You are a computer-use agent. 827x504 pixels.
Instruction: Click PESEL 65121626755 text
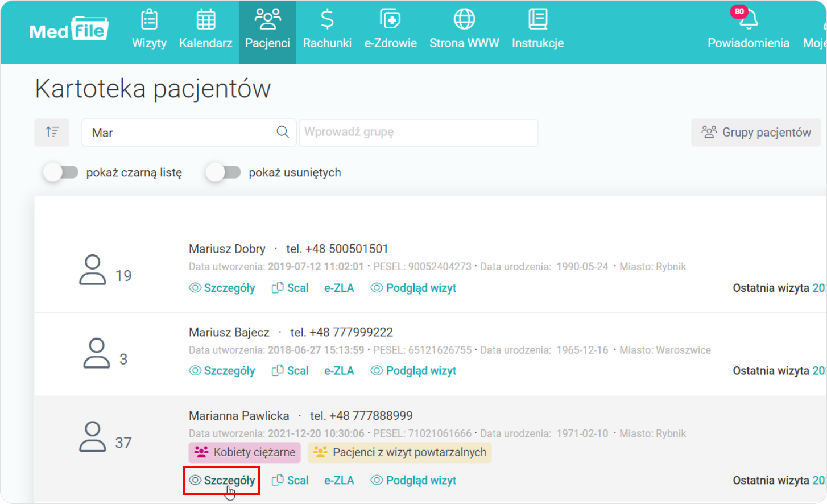coord(423,350)
